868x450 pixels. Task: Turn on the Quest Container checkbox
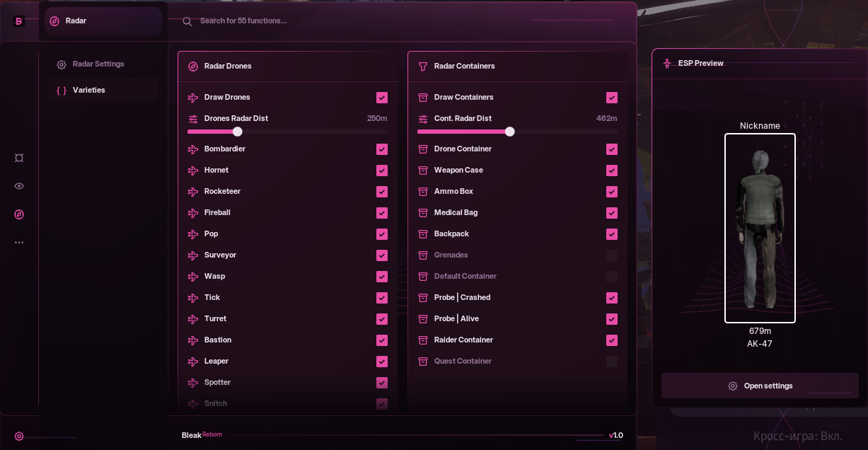pyautogui.click(x=612, y=362)
